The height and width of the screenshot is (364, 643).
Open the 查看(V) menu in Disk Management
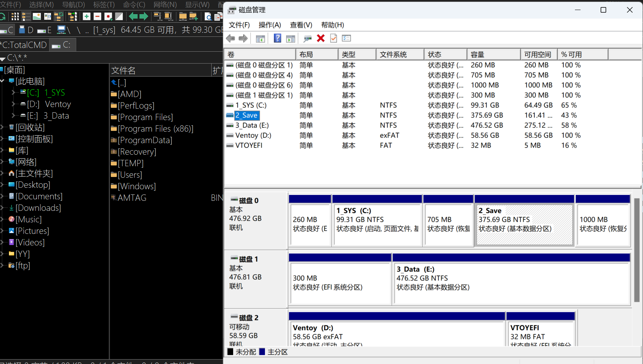[301, 25]
